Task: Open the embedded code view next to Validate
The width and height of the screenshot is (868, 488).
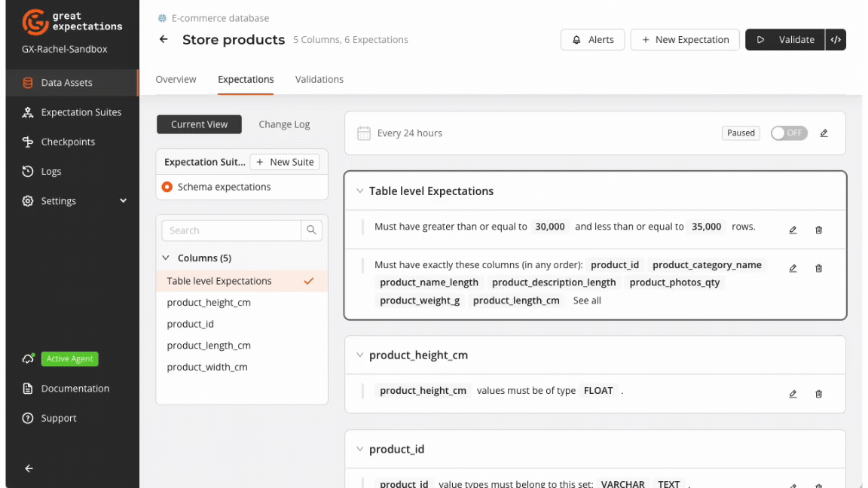Action: tap(836, 39)
